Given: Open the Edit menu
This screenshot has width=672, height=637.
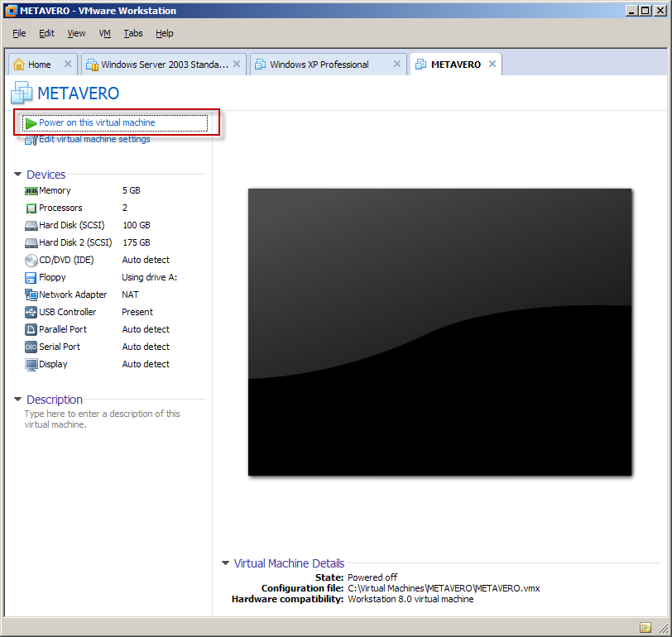Looking at the screenshot, I should click(x=46, y=33).
